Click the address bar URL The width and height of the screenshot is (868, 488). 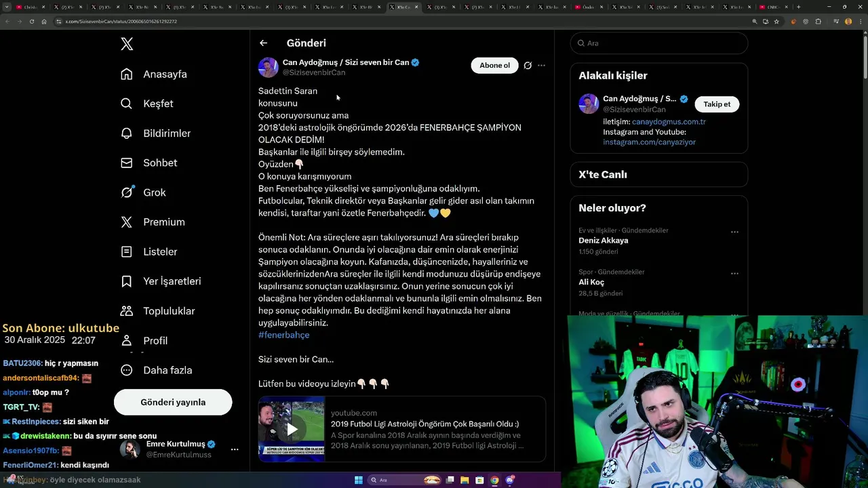[x=121, y=21]
